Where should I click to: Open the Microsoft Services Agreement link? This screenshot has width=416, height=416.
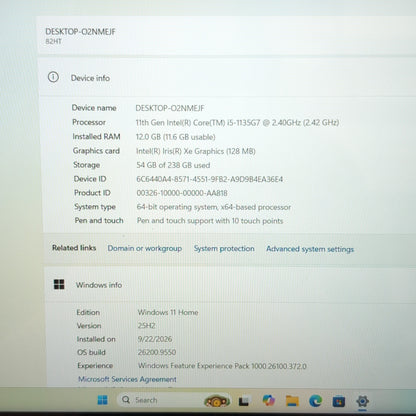tap(127, 379)
